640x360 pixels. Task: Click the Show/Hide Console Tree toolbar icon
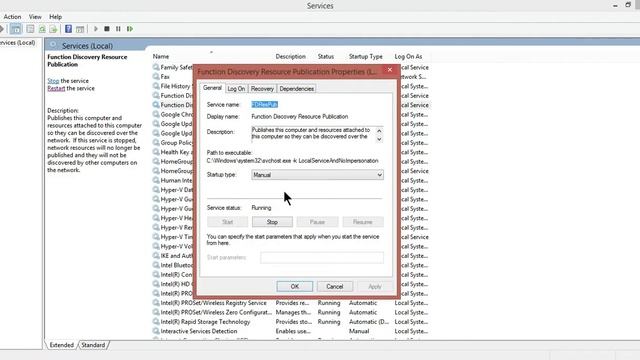[16, 29]
